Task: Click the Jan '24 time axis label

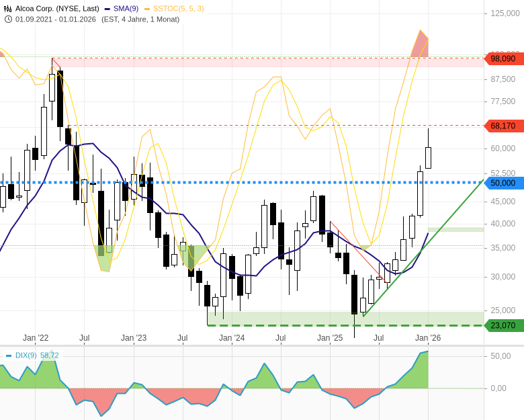Action: click(x=232, y=338)
